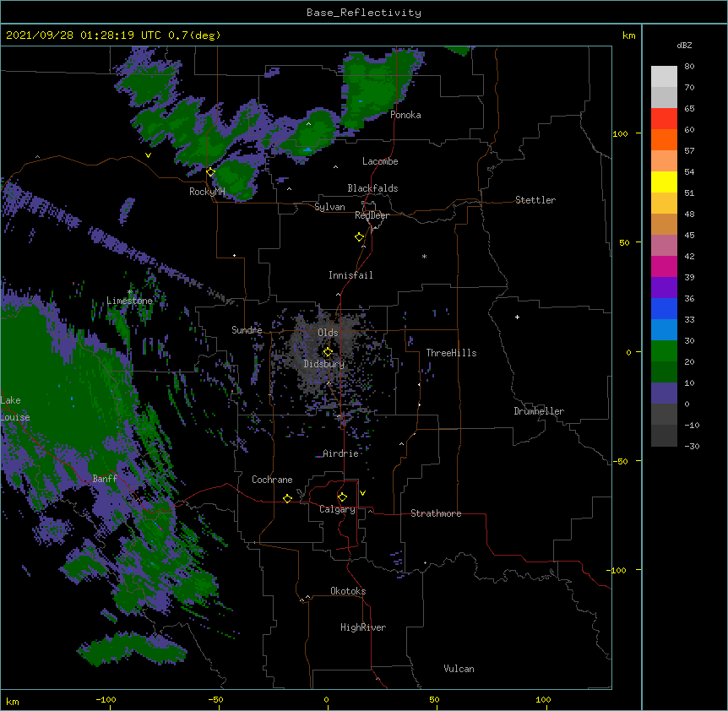728x711 pixels.
Task: Select the Sylvan label
Action: pos(329,207)
